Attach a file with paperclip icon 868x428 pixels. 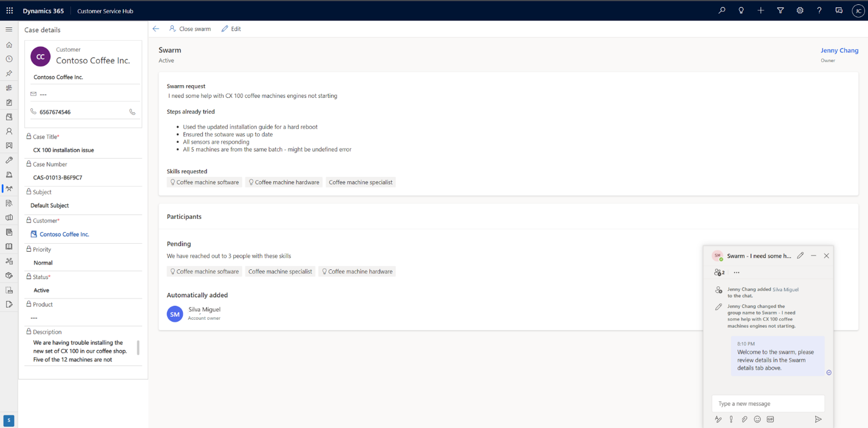pyautogui.click(x=744, y=419)
